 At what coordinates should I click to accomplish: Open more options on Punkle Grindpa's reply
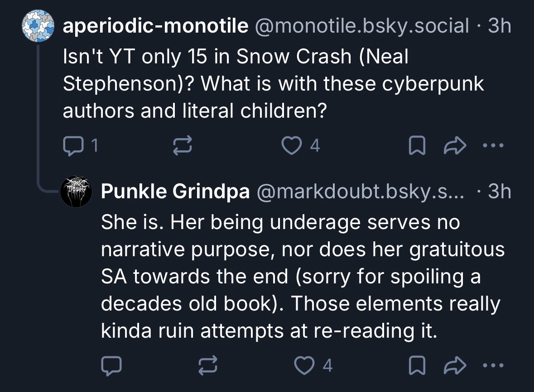click(x=493, y=366)
